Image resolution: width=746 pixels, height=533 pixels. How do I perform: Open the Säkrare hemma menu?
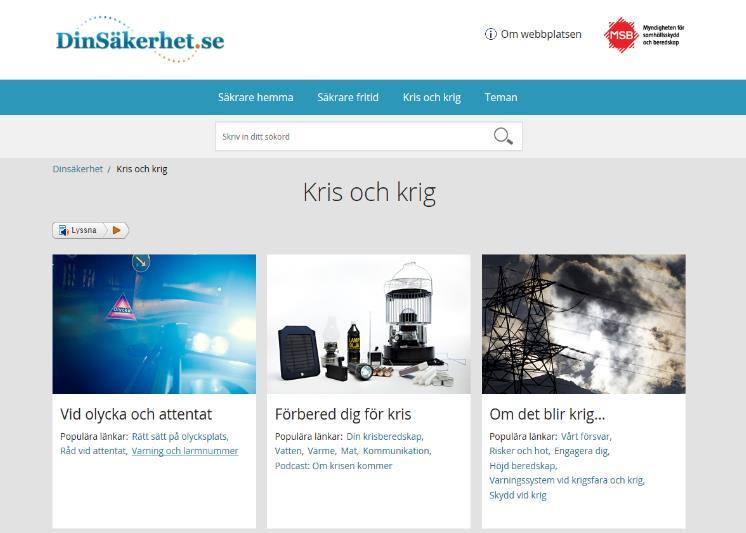tap(255, 98)
